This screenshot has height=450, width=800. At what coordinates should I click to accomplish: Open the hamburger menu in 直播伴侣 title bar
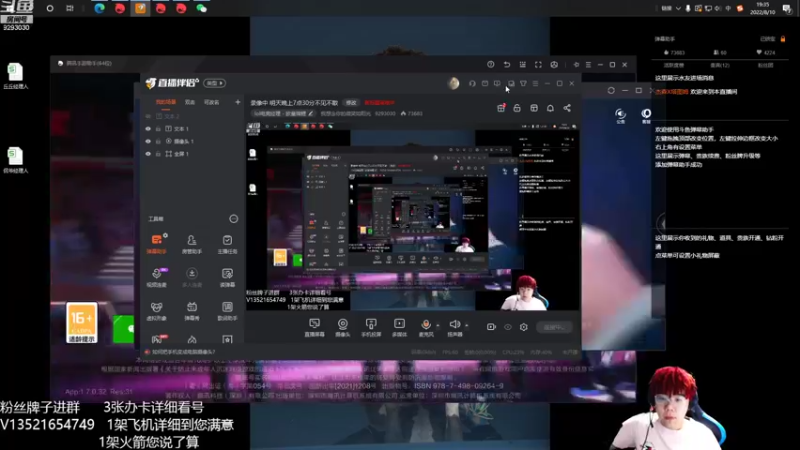click(x=535, y=83)
